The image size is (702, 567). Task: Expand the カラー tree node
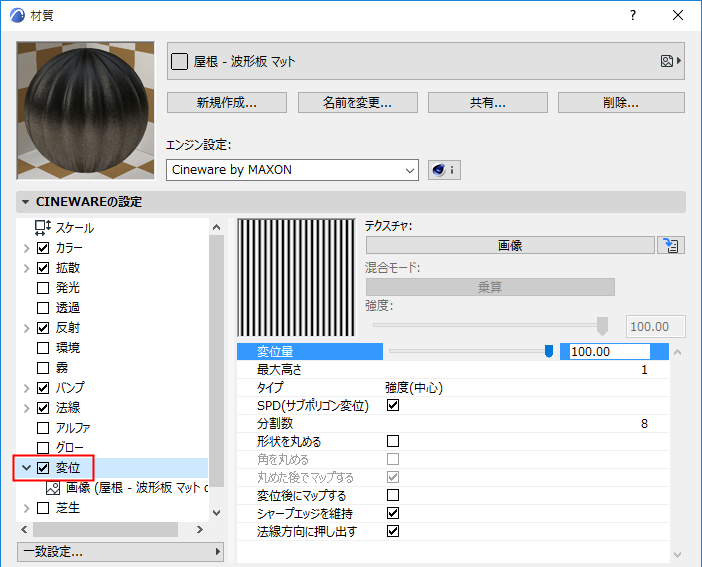pos(26,248)
